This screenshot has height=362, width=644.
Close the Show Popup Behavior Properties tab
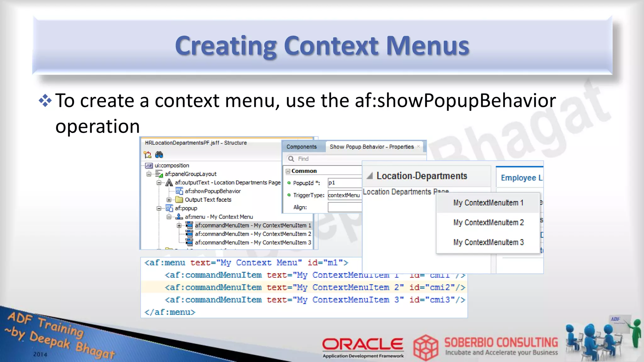[x=418, y=146]
